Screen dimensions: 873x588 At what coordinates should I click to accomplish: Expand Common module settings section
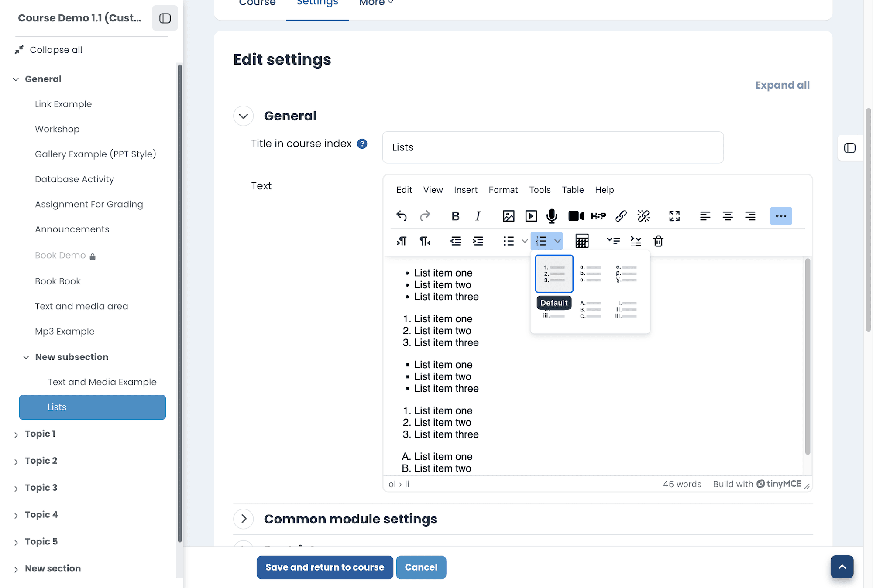pyautogui.click(x=244, y=519)
